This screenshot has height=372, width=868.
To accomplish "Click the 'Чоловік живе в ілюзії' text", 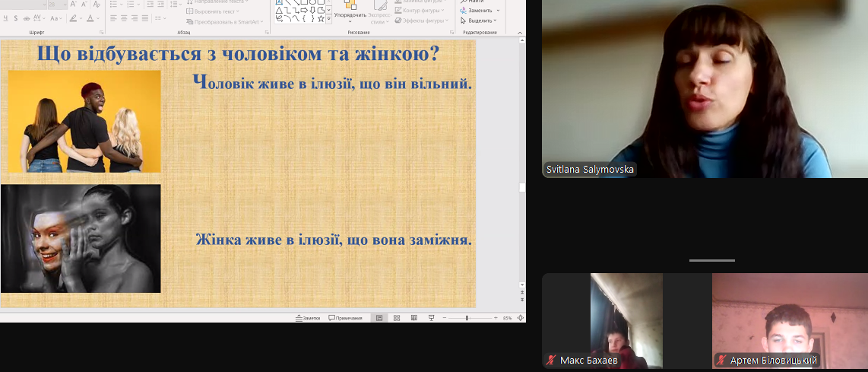I will [332, 83].
